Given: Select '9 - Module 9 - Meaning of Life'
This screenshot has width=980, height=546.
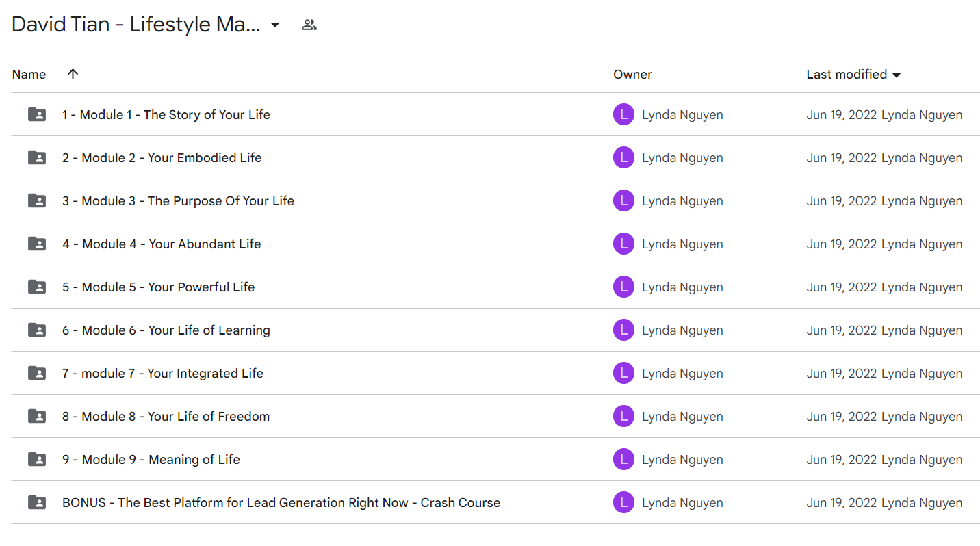Looking at the screenshot, I should tap(151, 459).
